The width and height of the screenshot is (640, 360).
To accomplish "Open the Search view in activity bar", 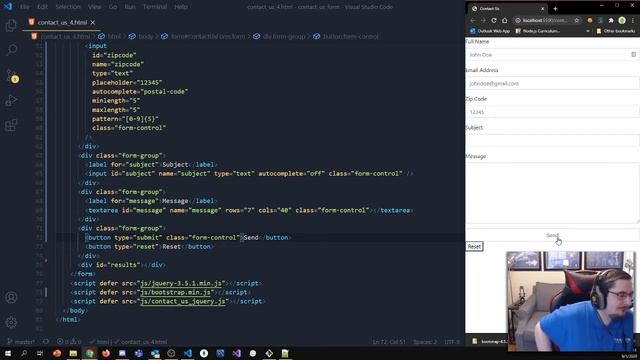I will [x=11, y=50].
